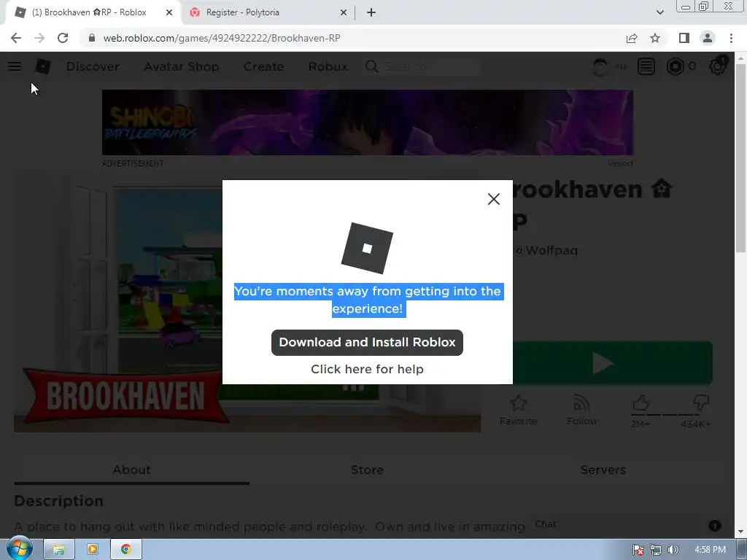
Task: Open the settings gear icon
Action: [718, 66]
